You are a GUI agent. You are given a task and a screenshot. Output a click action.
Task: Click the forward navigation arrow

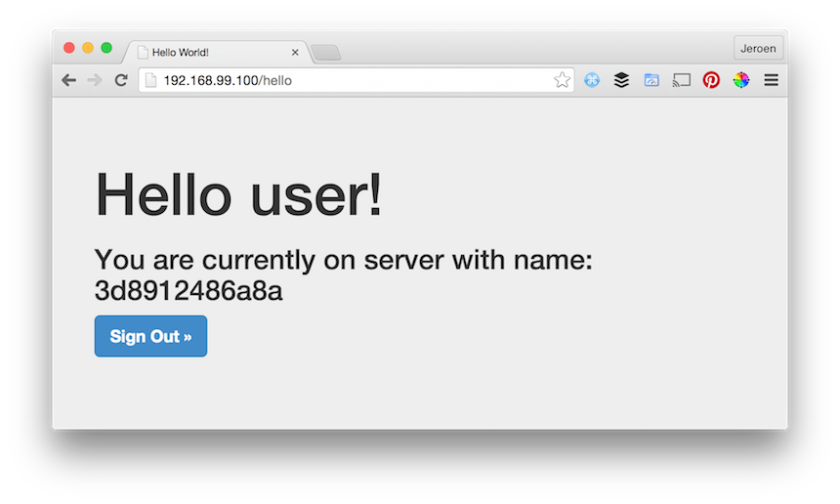[x=95, y=80]
